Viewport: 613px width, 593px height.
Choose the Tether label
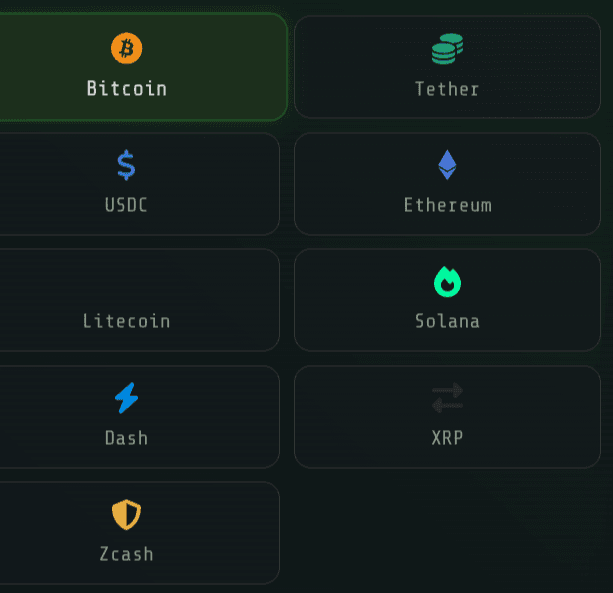(447, 89)
